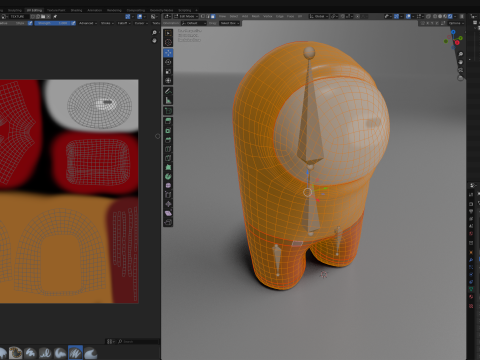Select the active texture paint brush thumbnail
Viewport: 480px width, 360px height.
(x=75, y=352)
